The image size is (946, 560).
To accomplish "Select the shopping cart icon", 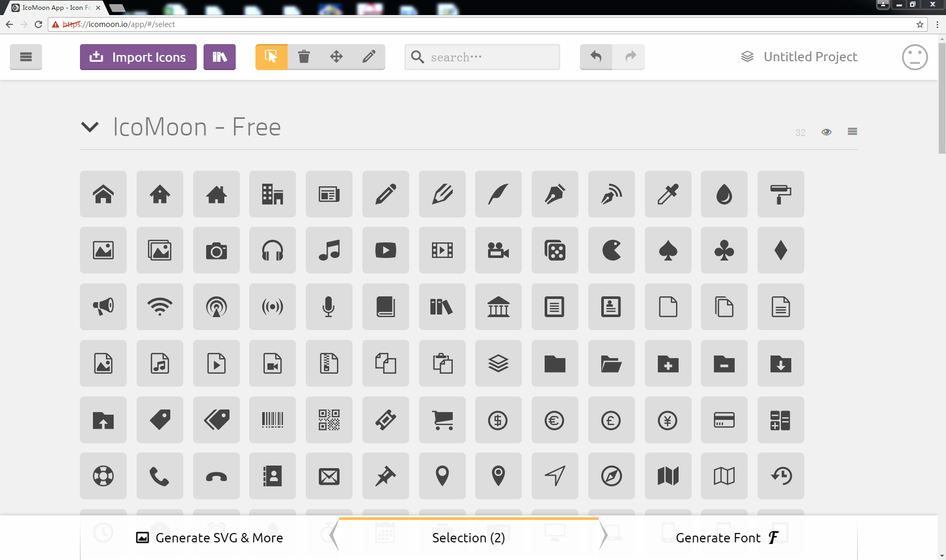I will pos(442,420).
